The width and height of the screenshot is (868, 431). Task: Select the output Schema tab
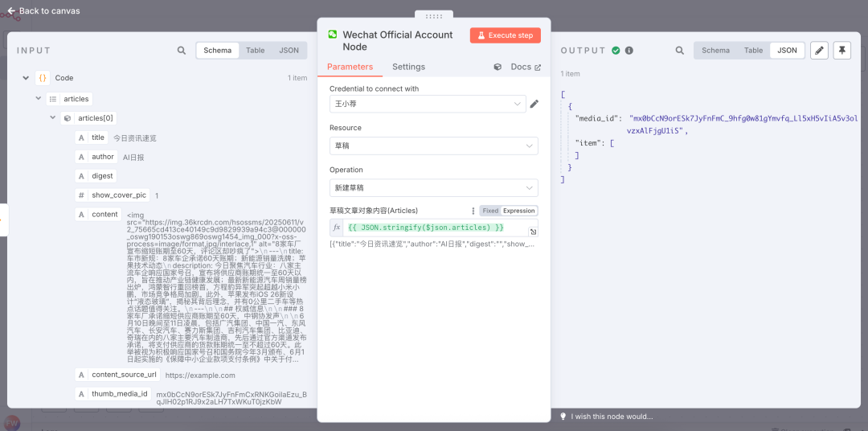715,51
